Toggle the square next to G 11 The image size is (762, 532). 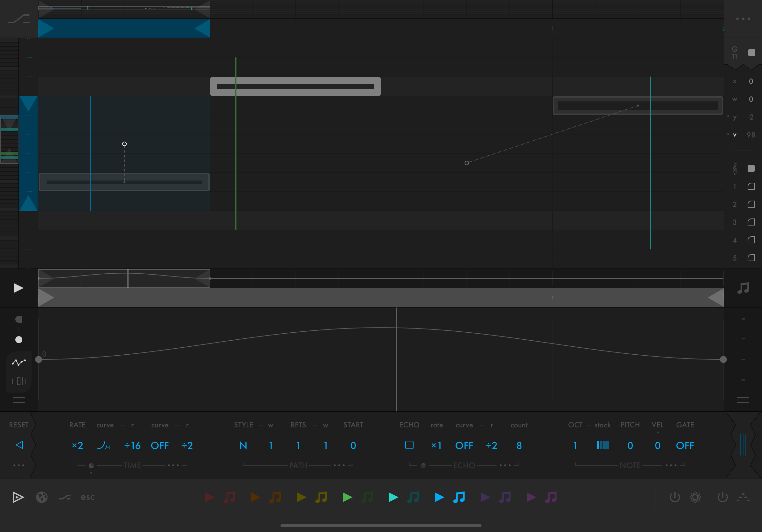(751, 53)
